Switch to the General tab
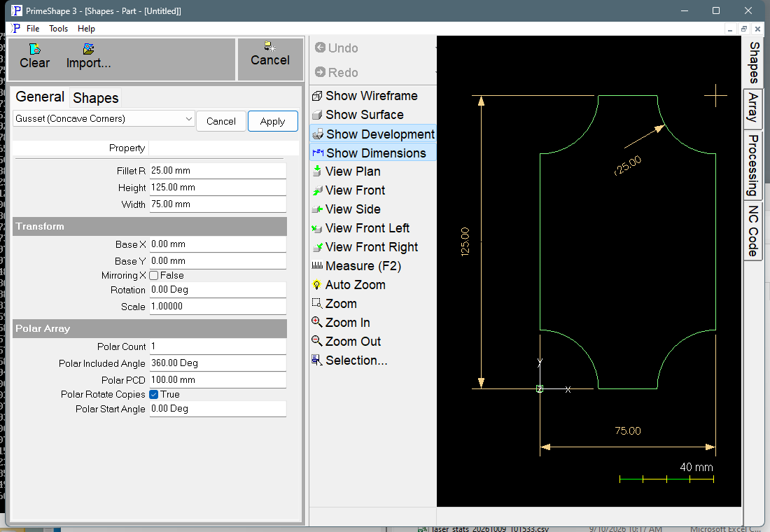 point(41,97)
